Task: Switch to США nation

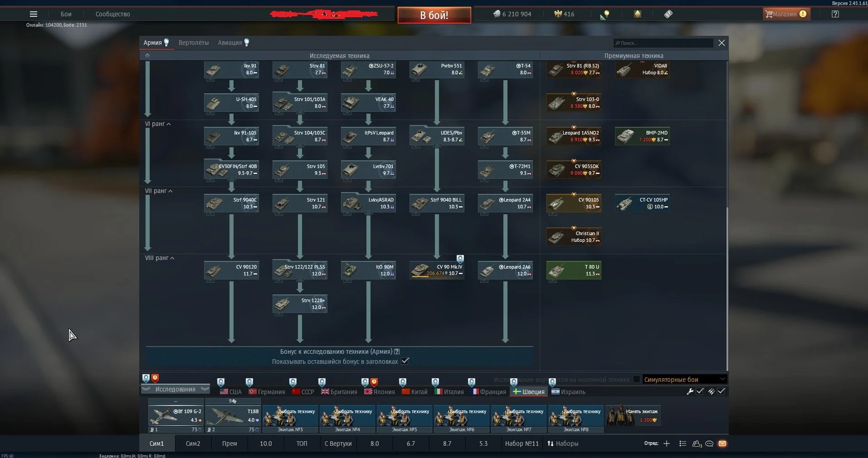Action: tap(231, 392)
